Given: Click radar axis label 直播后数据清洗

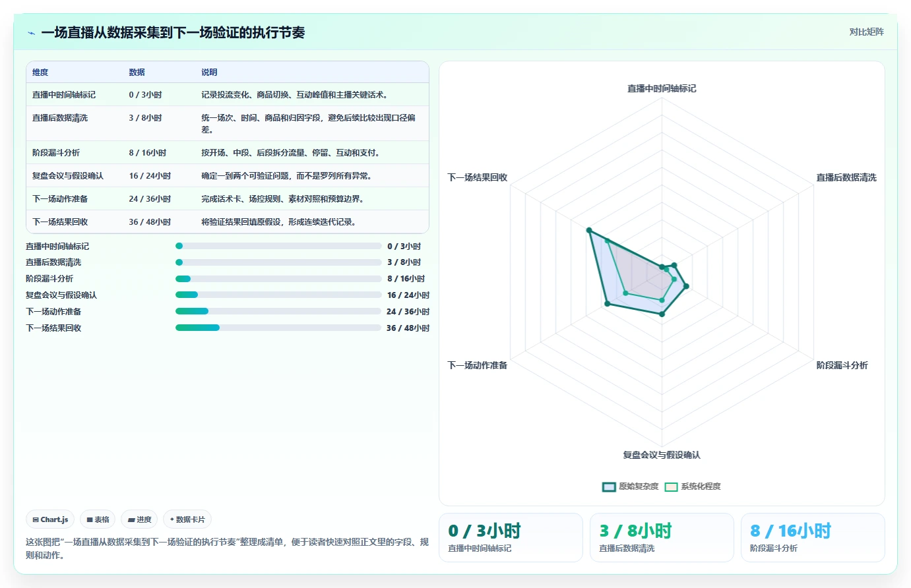Looking at the screenshot, I should pos(846,177).
